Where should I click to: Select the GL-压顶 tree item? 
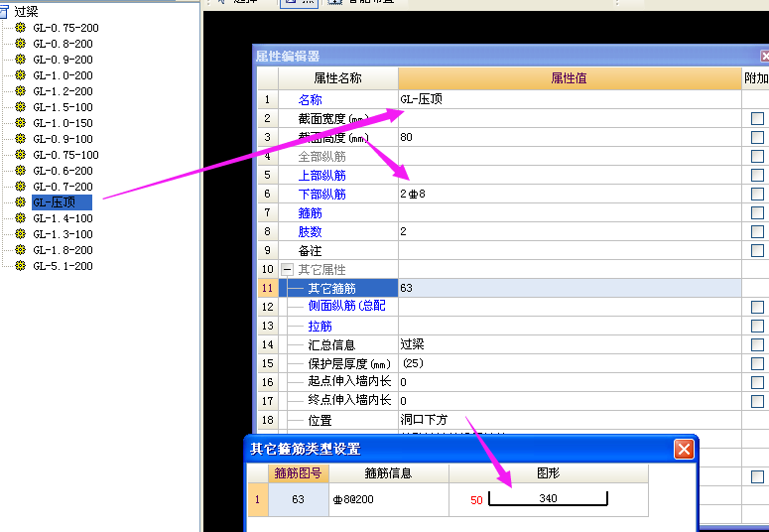[62, 202]
